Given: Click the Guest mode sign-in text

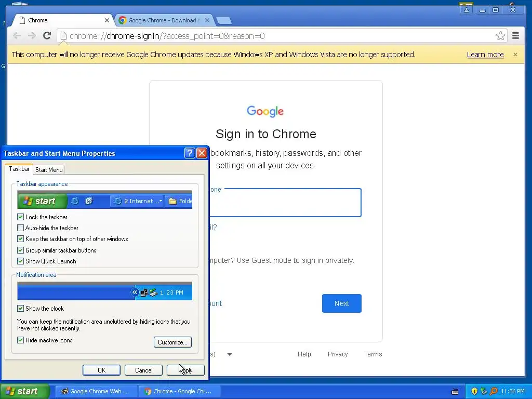Looking at the screenshot, I should coord(281,261).
